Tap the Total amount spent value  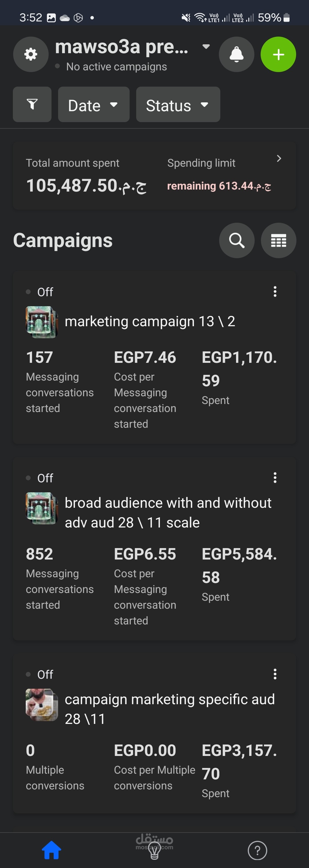pyautogui.click(x=86, y=186)
